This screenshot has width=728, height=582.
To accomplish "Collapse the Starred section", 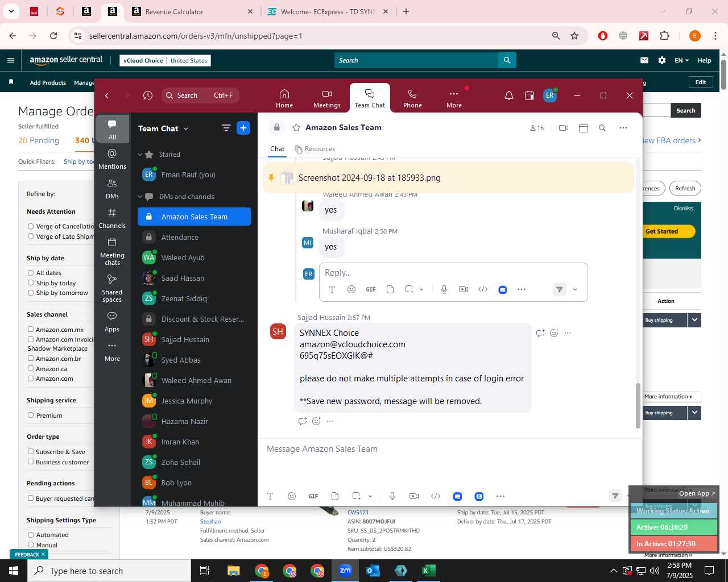I will [x=140, y=155].
